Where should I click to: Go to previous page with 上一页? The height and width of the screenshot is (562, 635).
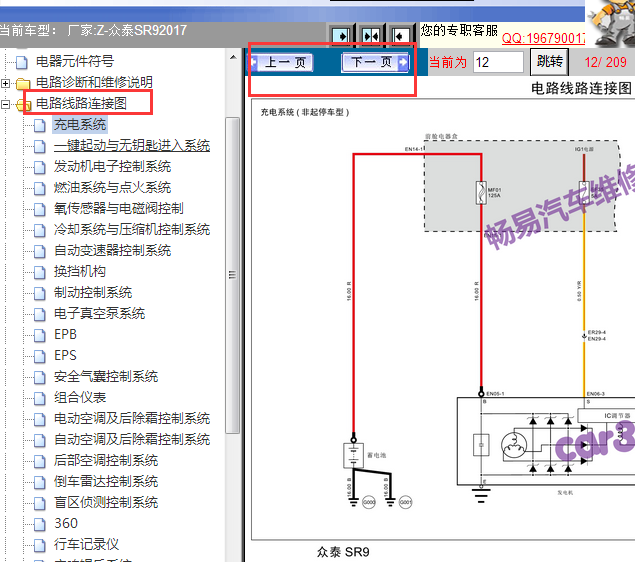point(282,62)
